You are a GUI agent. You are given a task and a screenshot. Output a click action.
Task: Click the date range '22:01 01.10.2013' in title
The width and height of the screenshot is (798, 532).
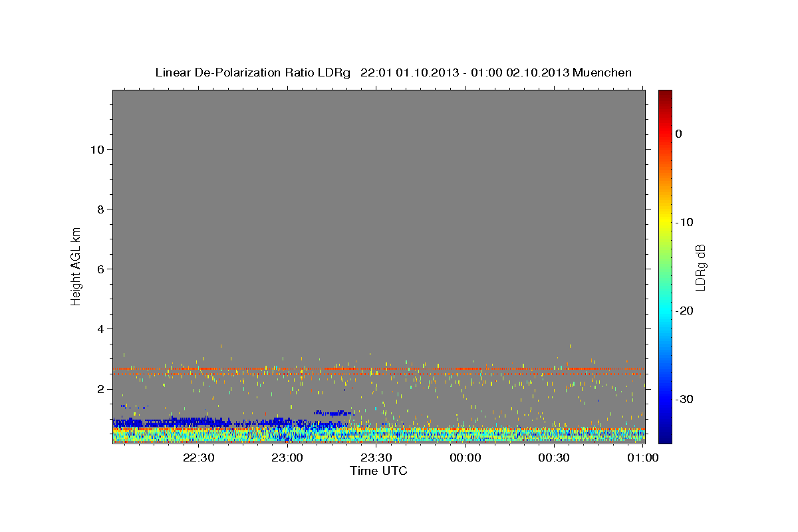[x=410, y=72]
